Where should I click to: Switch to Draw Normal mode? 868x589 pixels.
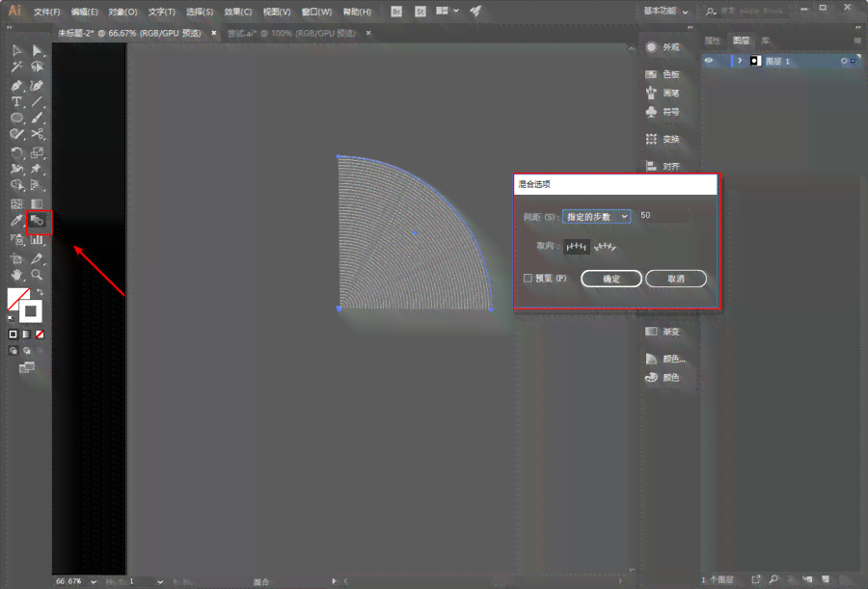tap(14, 350)
